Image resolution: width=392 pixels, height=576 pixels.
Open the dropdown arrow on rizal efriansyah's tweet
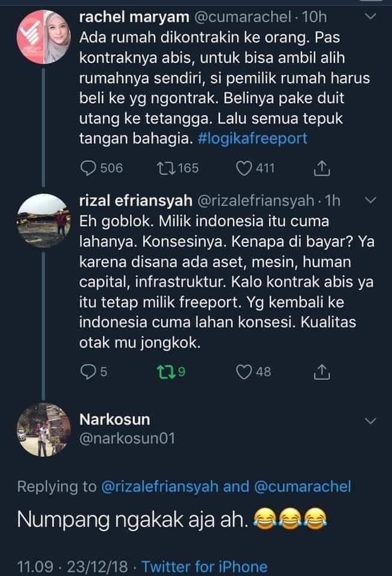(370, 200)
